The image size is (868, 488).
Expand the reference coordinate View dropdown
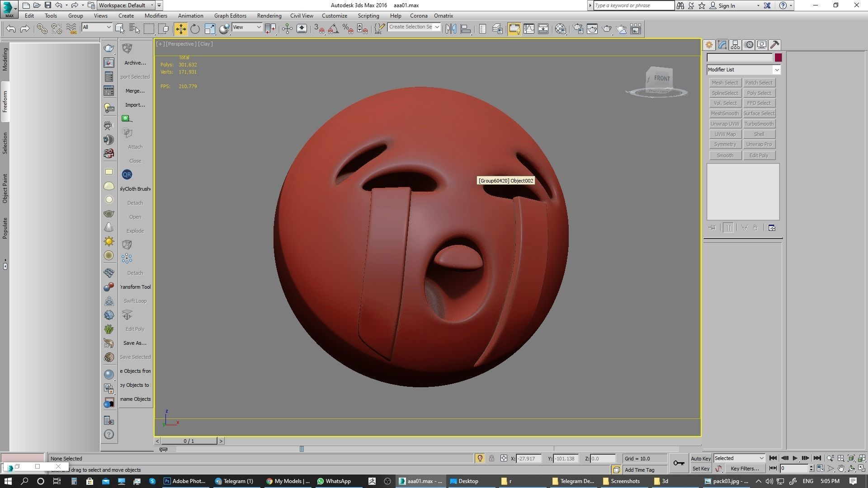pos(247,27)
